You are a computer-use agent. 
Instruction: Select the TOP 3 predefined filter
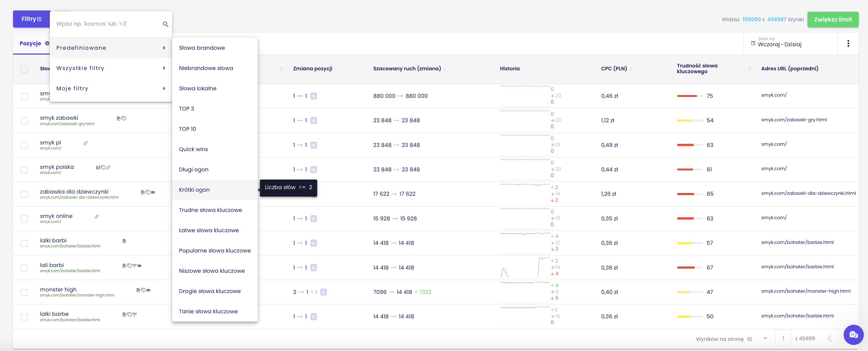pos(215,108)
